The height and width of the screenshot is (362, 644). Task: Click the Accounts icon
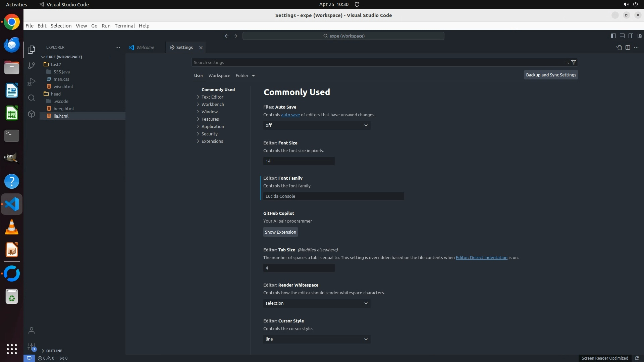[x=32, y=331]
